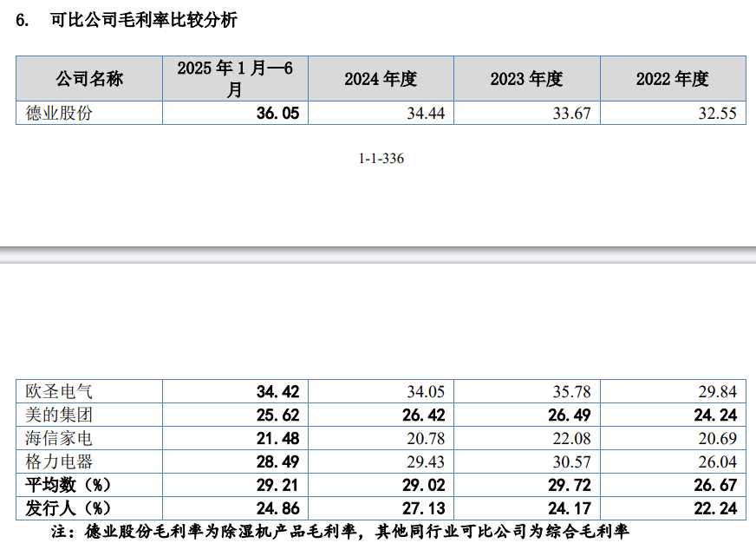
Task: Select the 2022年度 column header
Action: coord(673,79)
